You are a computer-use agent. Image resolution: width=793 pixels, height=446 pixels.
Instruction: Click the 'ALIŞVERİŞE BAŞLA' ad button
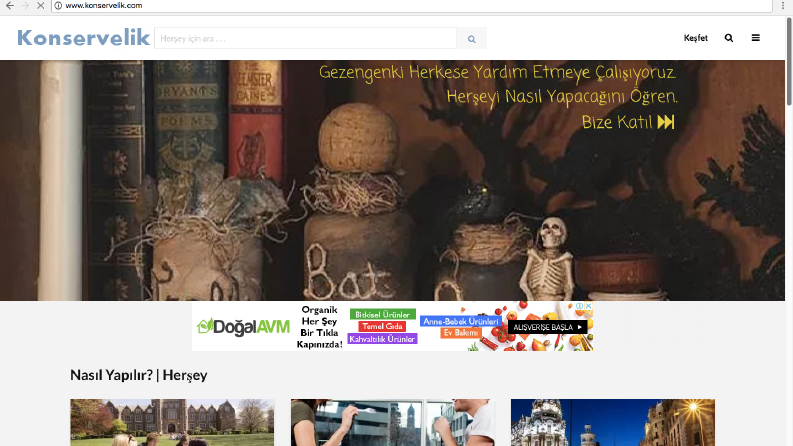pos(547,327)
